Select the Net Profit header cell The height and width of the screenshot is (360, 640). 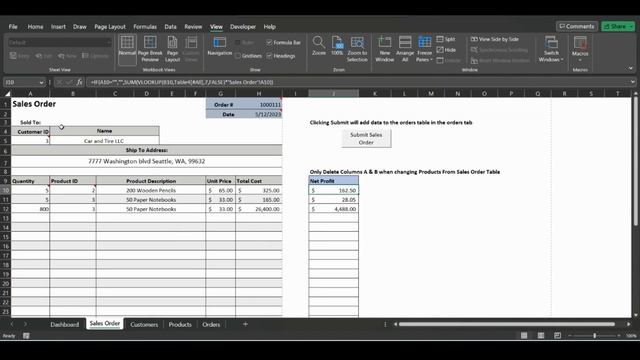click(334, 181)
